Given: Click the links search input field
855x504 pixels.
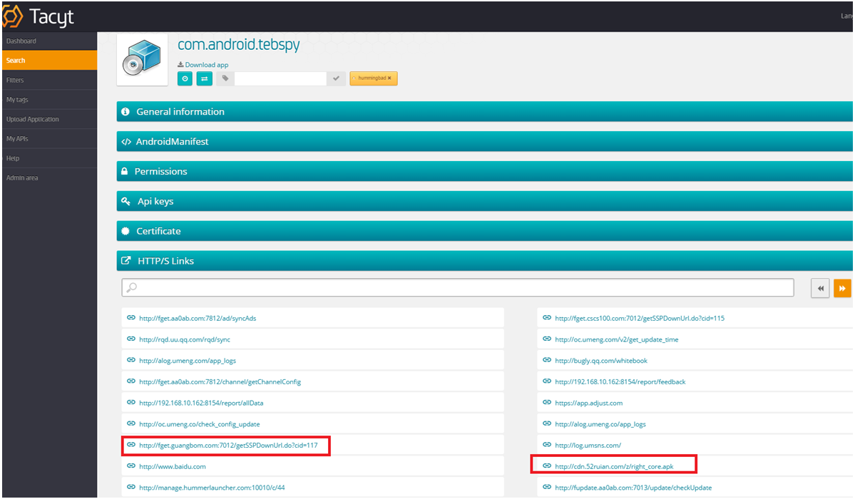Looking at the screenshot, I should point(458,288).
